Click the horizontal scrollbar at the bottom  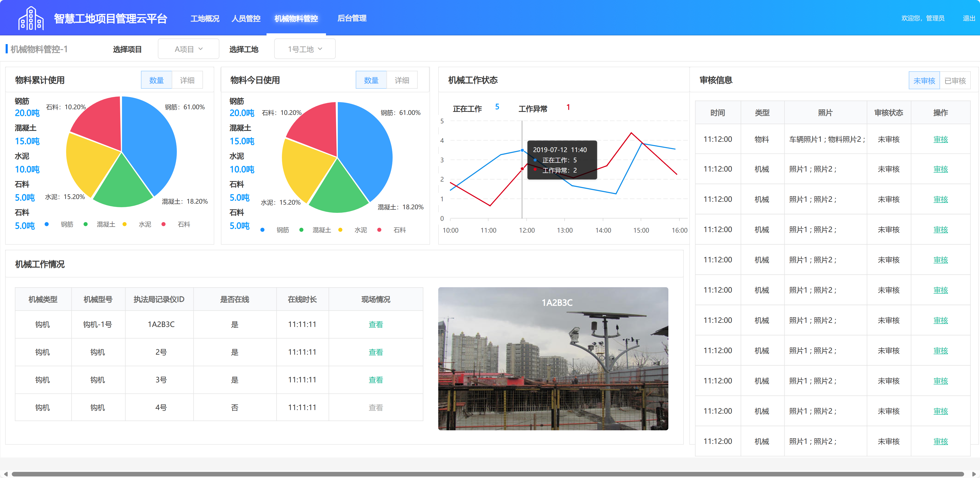[x=487, y=474]
